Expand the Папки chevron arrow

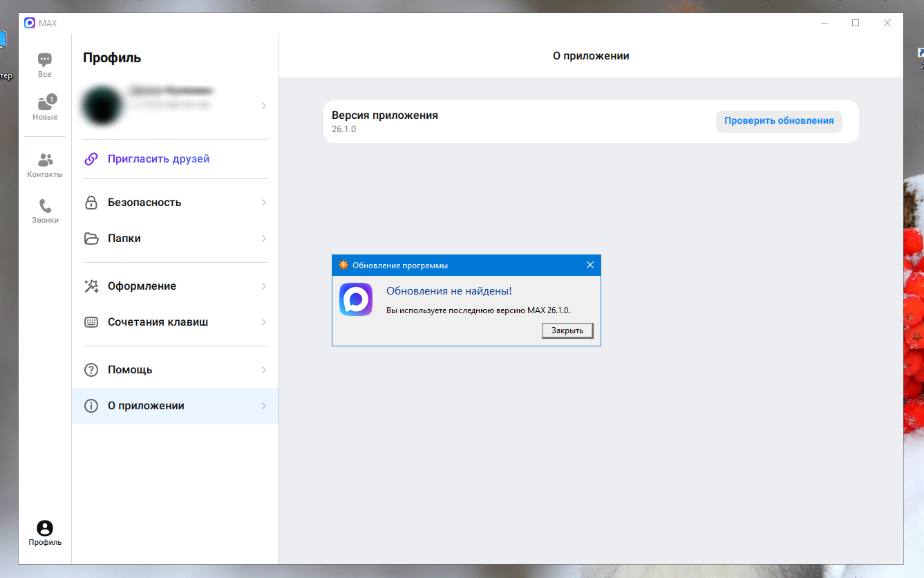click(264, 239)
